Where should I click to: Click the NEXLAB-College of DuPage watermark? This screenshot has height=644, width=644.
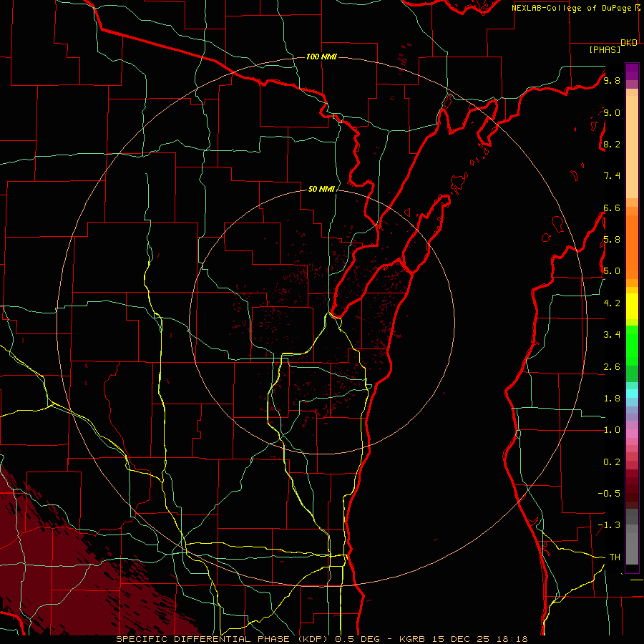pos(576,8)
